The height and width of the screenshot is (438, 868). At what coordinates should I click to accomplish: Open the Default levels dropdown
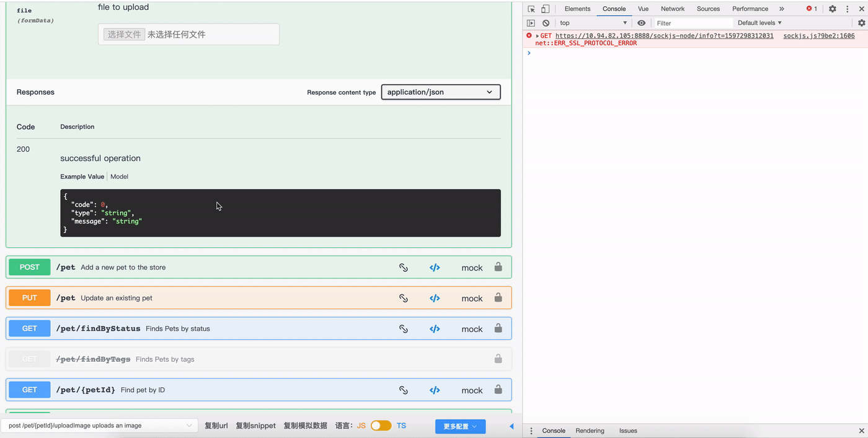[759, 23]
